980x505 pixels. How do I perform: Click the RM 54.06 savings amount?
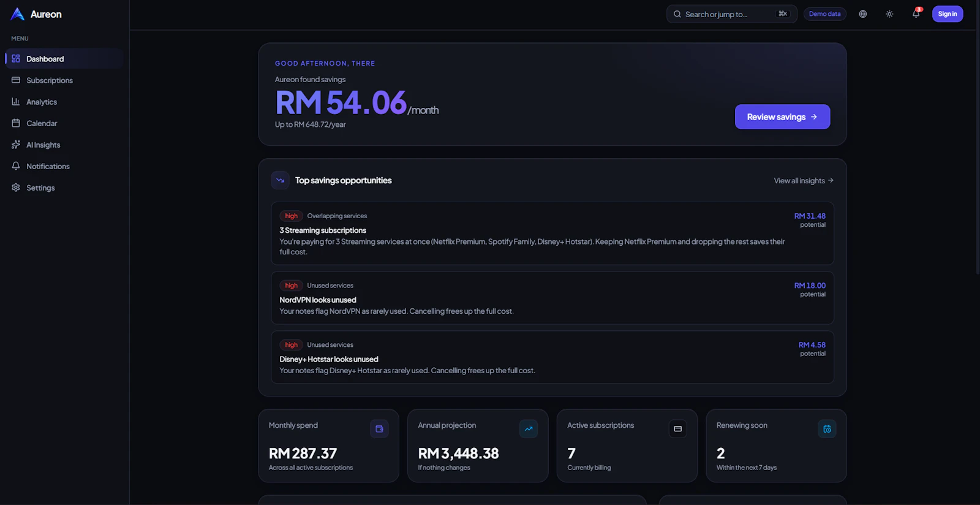coord(341,102)
